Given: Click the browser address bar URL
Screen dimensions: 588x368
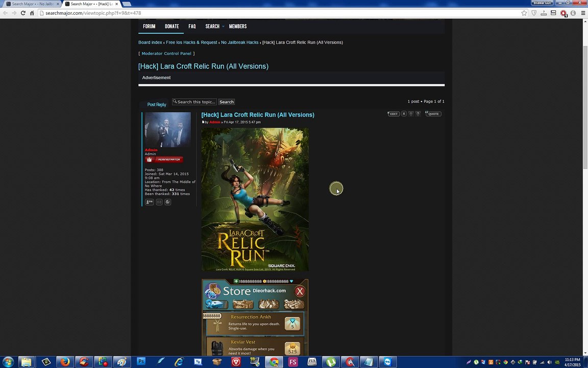Looking at the screenshot, I should [93, 13].
